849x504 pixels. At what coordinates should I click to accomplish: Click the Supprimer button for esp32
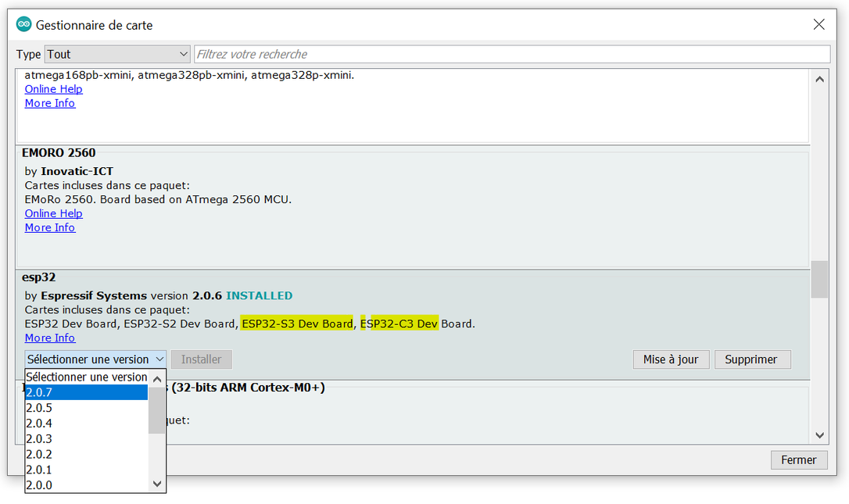pos(752,359)
